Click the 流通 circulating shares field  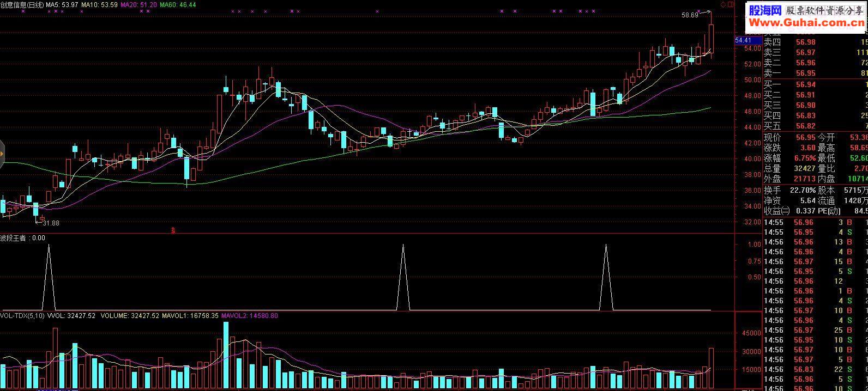843,201
